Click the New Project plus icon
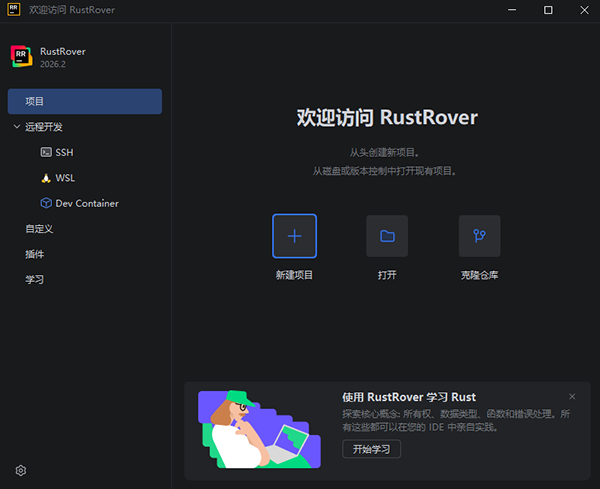600x489 pixels. pos(294,236)
